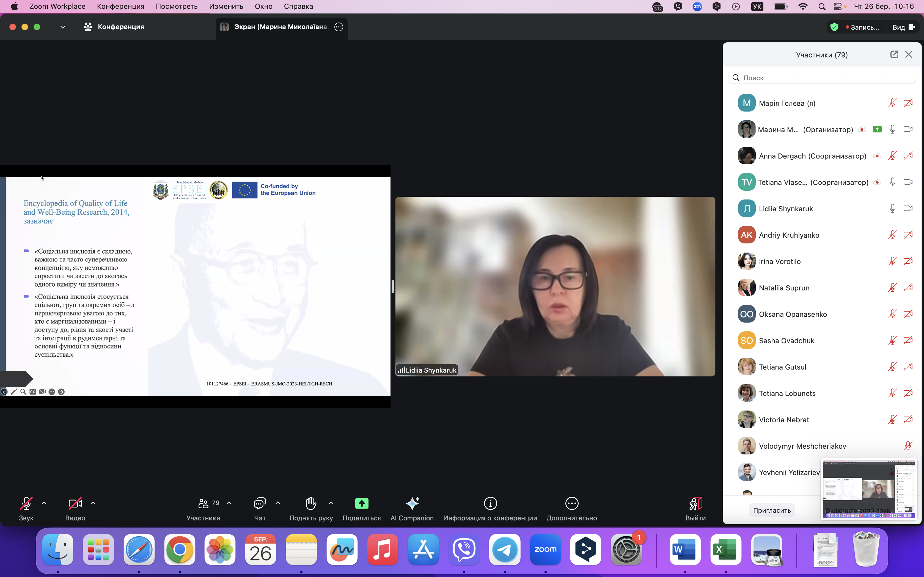The image size is (924, 577).
Task: Expand audio options chevron beside Звук
Action: point(44,503)
